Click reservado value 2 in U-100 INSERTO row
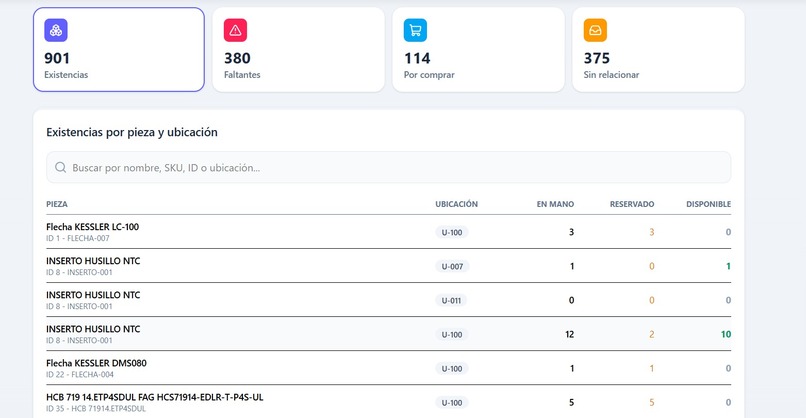 click(651, 334)
